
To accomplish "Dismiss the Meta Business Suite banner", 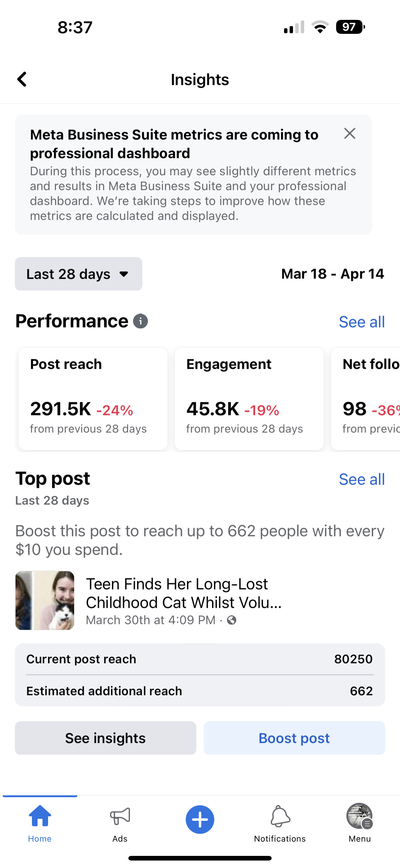I will [350, 133].
